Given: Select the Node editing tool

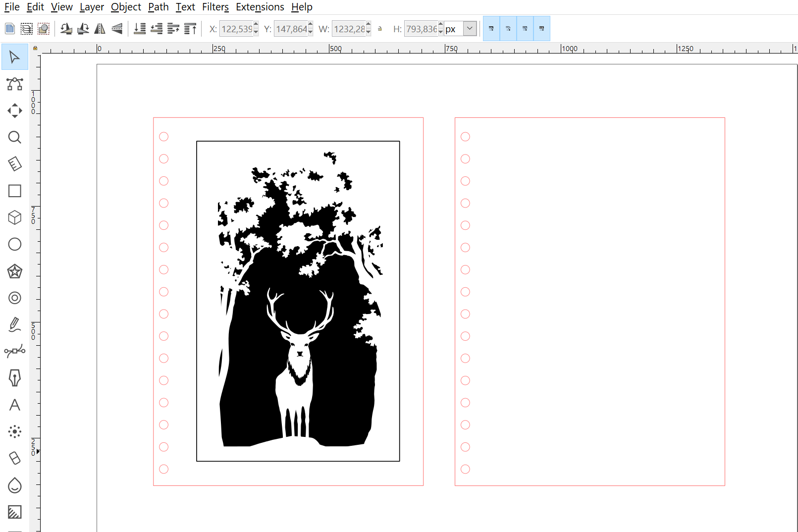Looking at the screenshot, I should click(14, 84).
